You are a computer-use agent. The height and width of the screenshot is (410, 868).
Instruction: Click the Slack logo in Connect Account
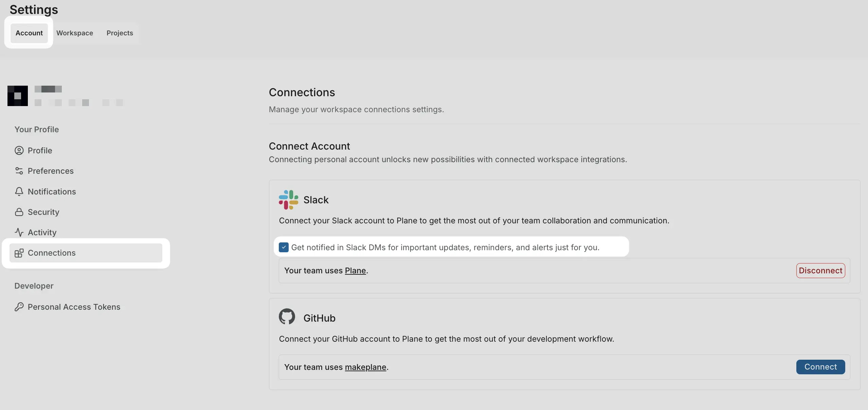287,200
